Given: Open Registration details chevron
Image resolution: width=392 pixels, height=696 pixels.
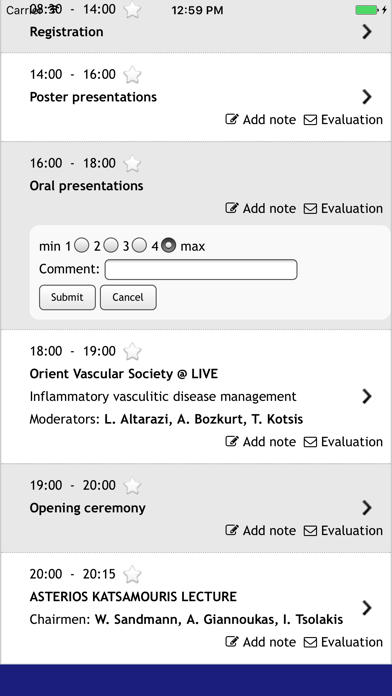Looking at the screenshot, I should click(367, 32).
